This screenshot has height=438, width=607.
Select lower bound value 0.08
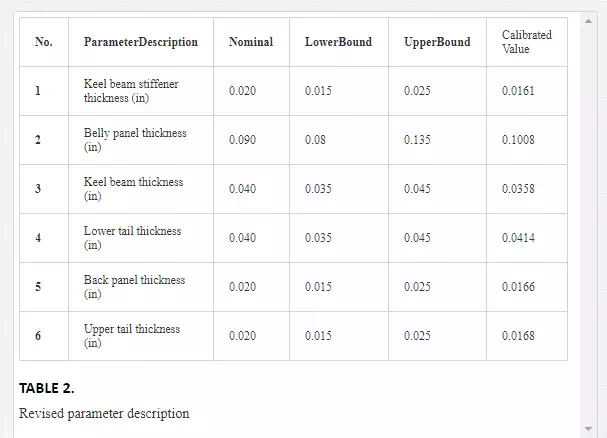pos(315,140)
